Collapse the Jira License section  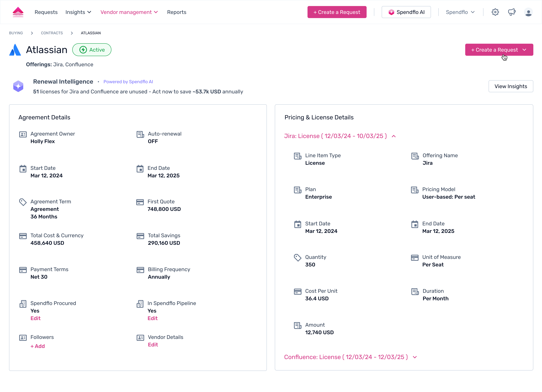(x=394, y=136)
